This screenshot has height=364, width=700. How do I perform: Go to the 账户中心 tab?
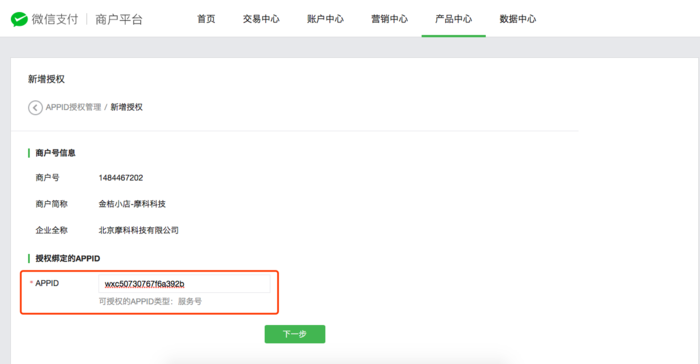tap(325, 19)
